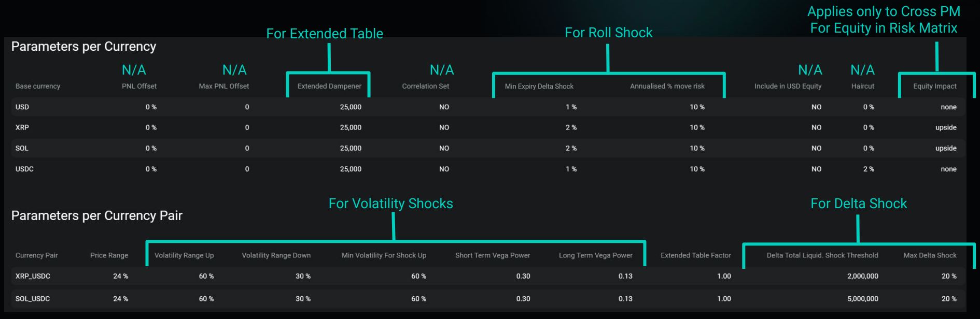The height and width of the screenshot is (319, 980).
Task: Select the Price Range column header
Action: (109, 255)
